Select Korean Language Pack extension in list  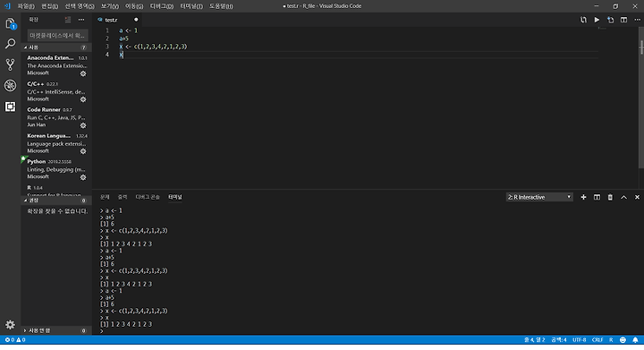tap(56, 143)
